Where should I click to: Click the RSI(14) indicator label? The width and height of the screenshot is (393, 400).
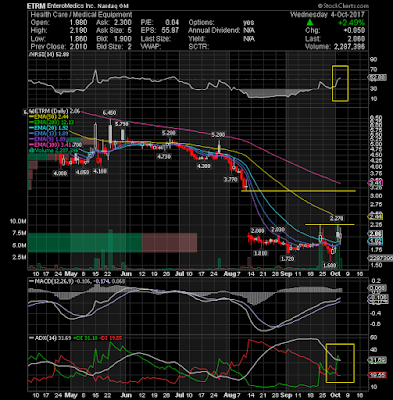[x=39, y=54]
